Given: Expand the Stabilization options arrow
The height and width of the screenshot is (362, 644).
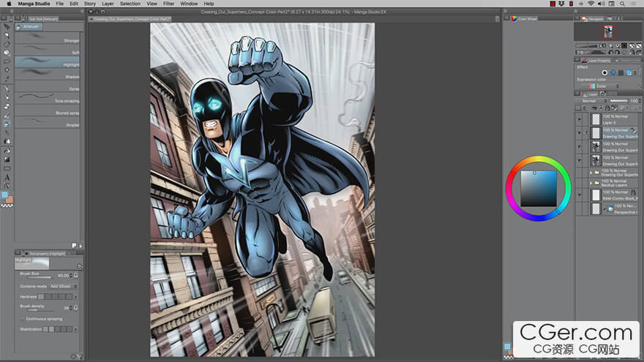Looking at the screenshot, I should [x=75, y=329].
